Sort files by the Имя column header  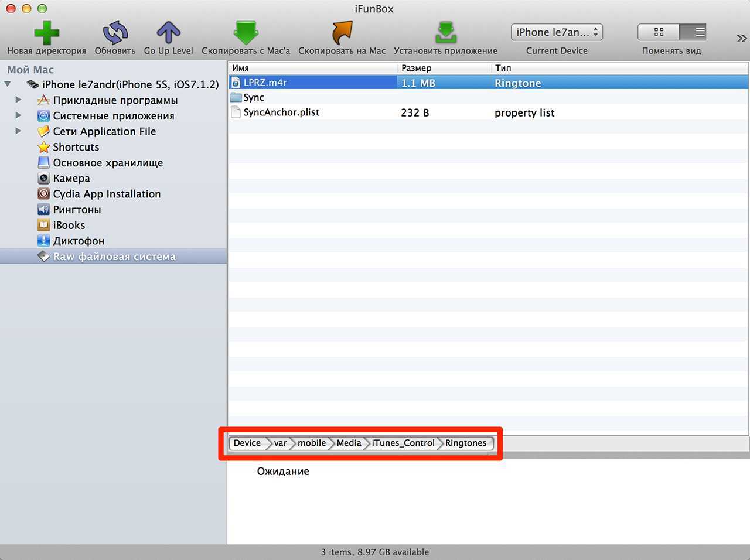tap(313, 68)
